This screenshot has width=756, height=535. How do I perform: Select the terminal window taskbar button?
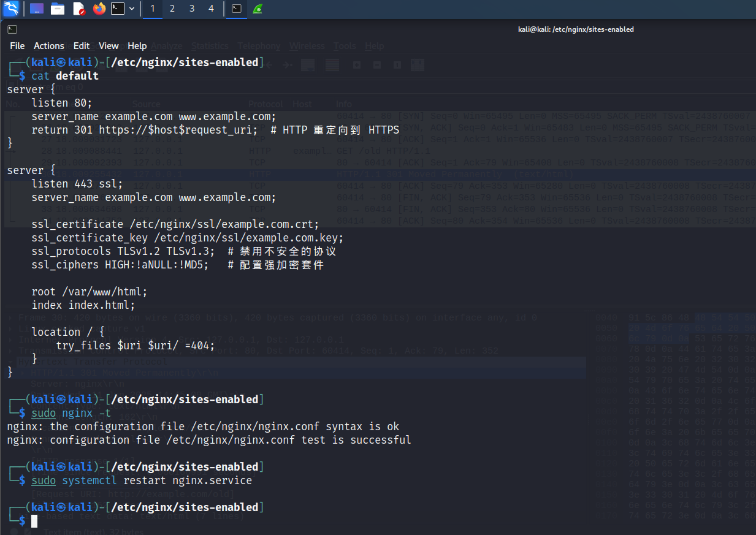point(237,9)
